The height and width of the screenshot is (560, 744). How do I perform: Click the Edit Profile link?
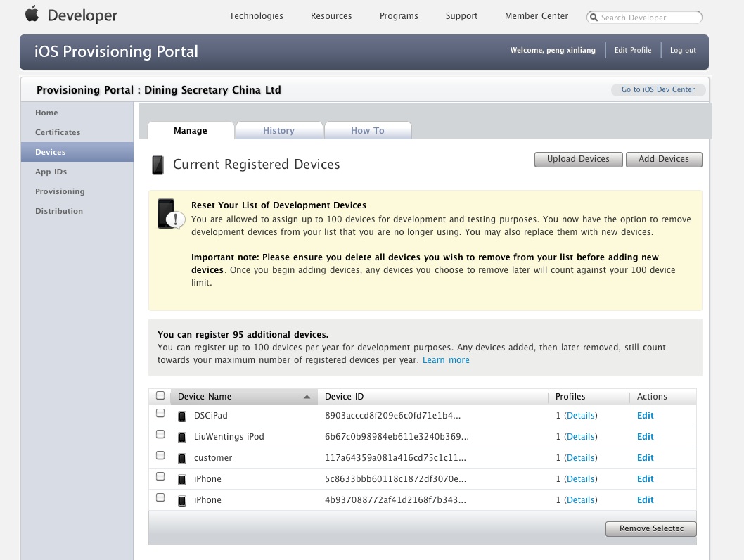tap(633, 51)
